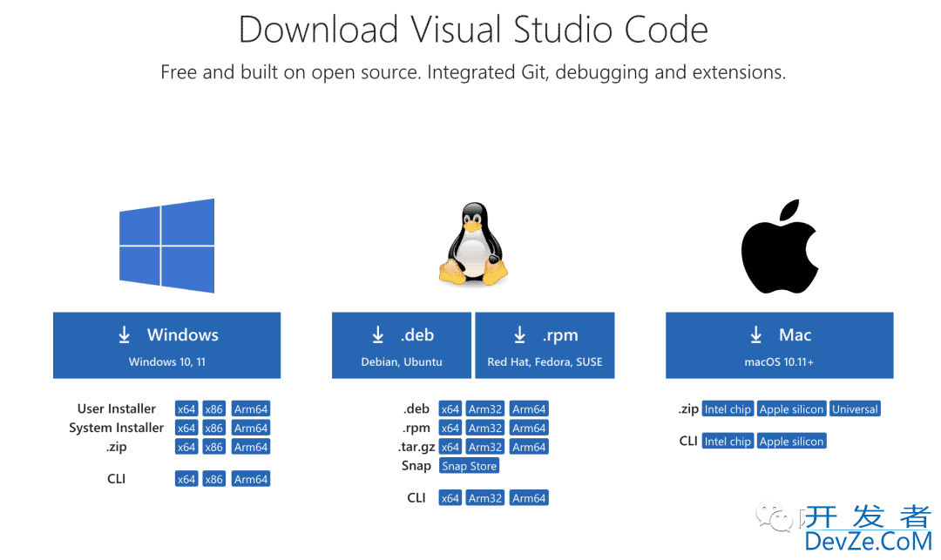Click the Linux Tux penguin icon
941x560 pixels.
pos(473,244)
